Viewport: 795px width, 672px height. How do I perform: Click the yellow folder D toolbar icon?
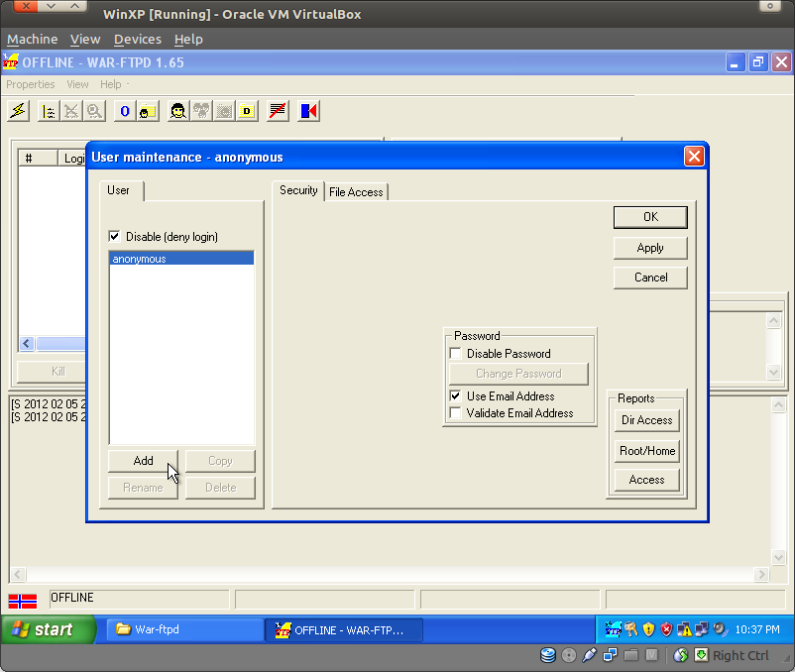click(x=247, y=110)
